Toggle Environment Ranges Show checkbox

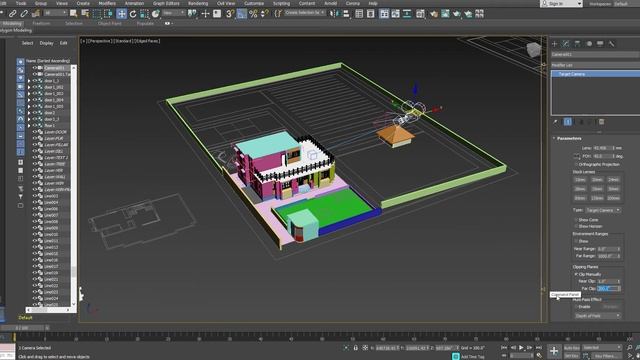point(576,241)
